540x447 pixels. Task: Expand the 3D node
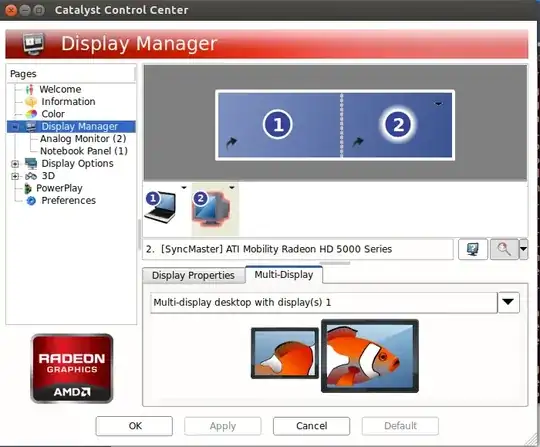coord(15,176)
